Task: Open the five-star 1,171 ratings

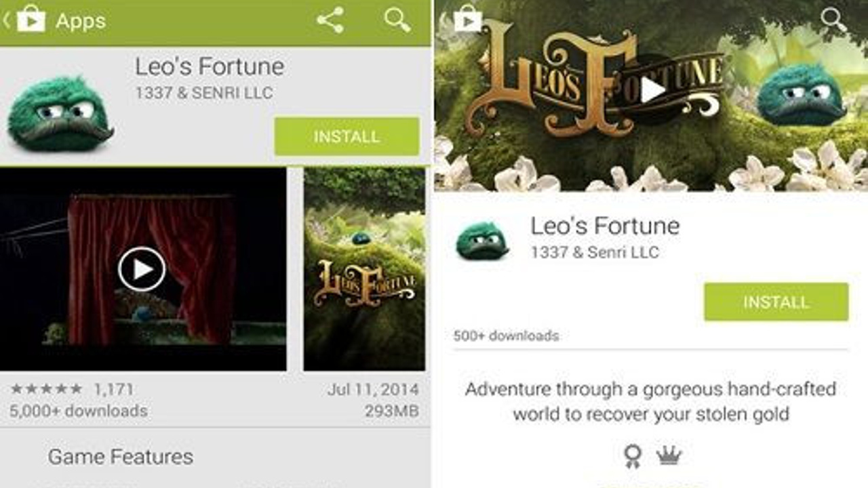Action: 72,389
